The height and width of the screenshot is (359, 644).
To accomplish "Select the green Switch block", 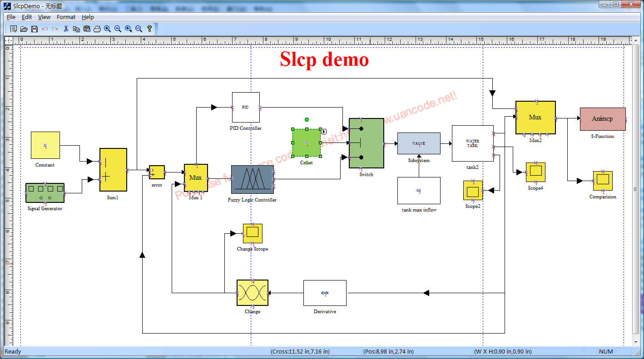I will tap(367, 143).
